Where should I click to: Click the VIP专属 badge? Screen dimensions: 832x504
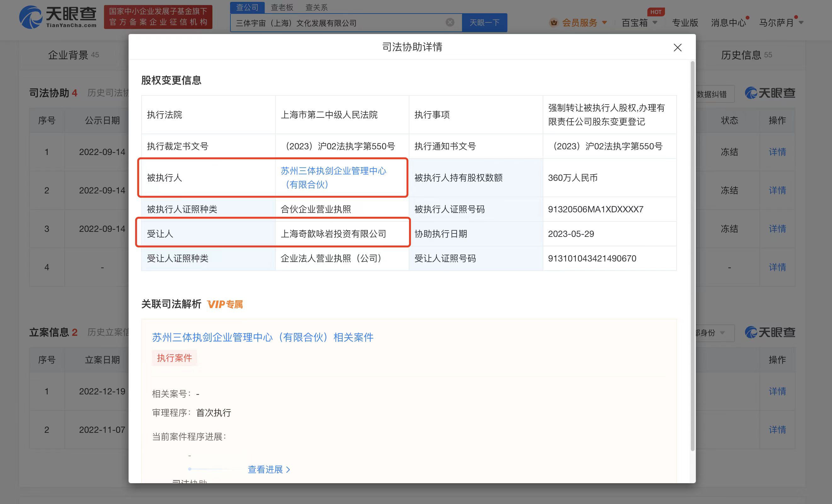coord(225,305)
